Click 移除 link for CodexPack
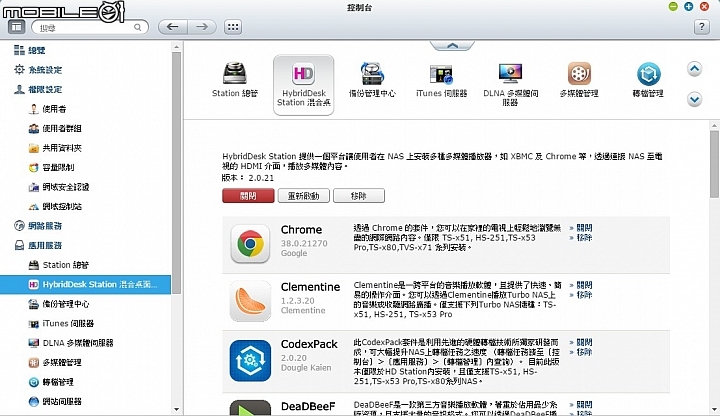The image size is (720, 416). point(584,352)
